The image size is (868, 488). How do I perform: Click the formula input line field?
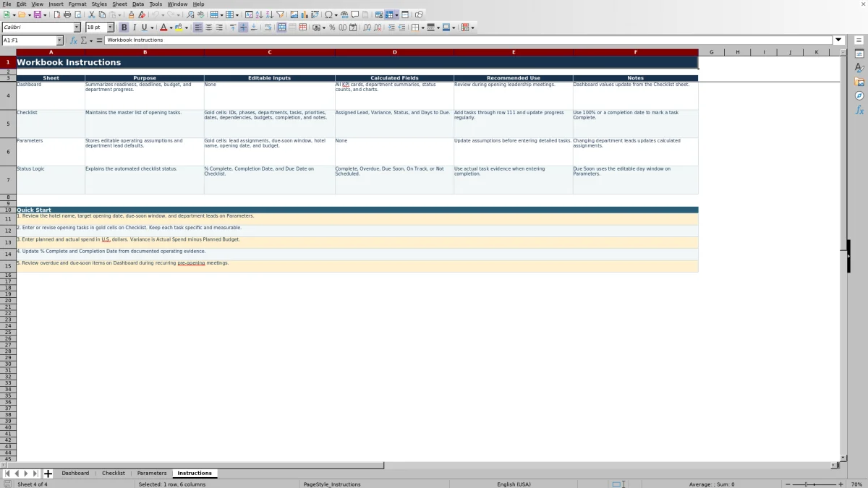coord(469,40)
